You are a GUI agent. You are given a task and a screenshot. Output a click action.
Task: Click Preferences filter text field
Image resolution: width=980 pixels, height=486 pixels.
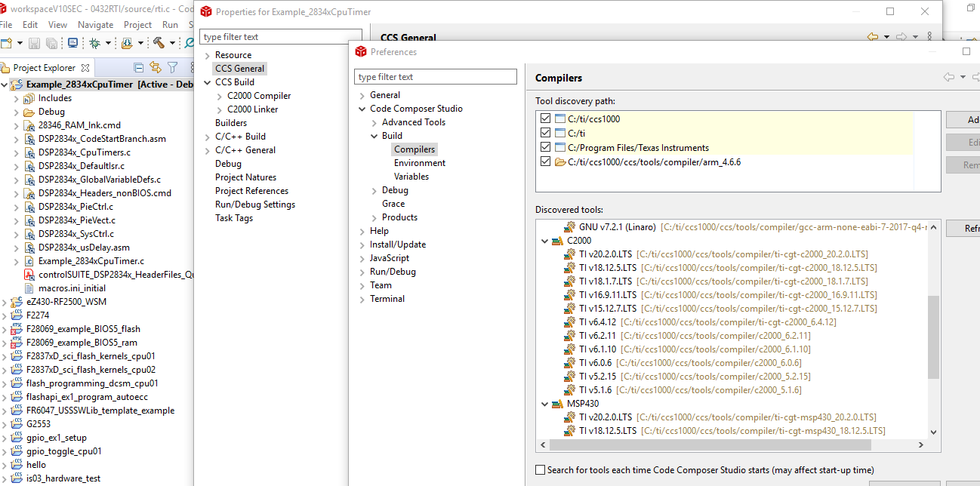(x=436, y=77)
